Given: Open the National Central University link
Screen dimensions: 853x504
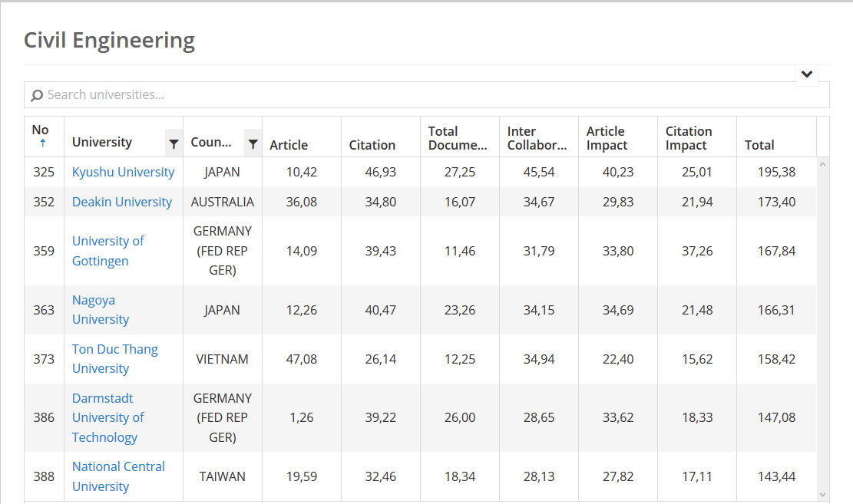Looking at the screenshot, I should 118,476.
